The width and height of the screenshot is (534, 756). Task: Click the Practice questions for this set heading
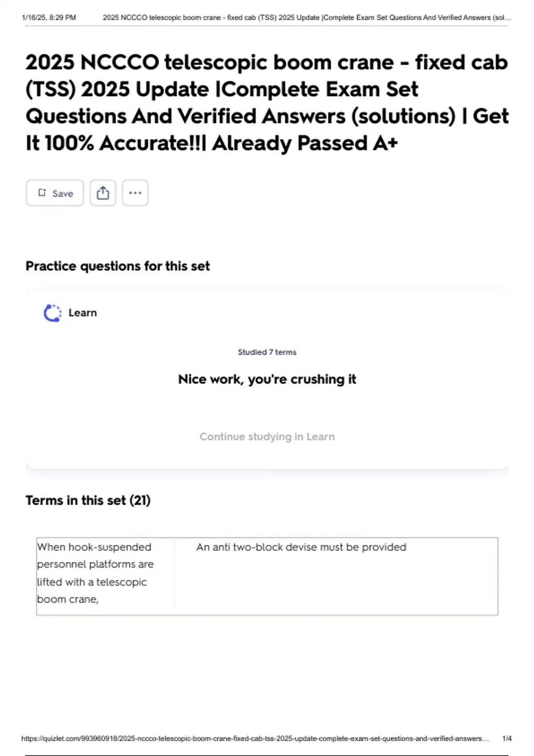[117, 266]
